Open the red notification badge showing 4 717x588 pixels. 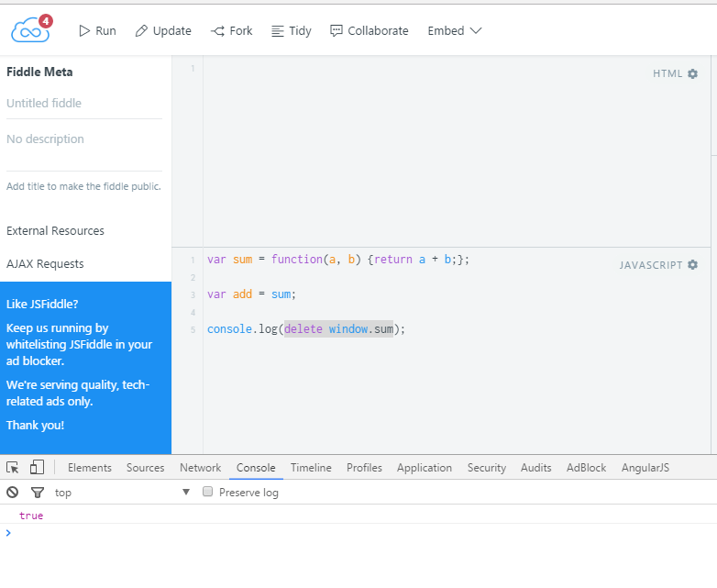click(45, 21)
